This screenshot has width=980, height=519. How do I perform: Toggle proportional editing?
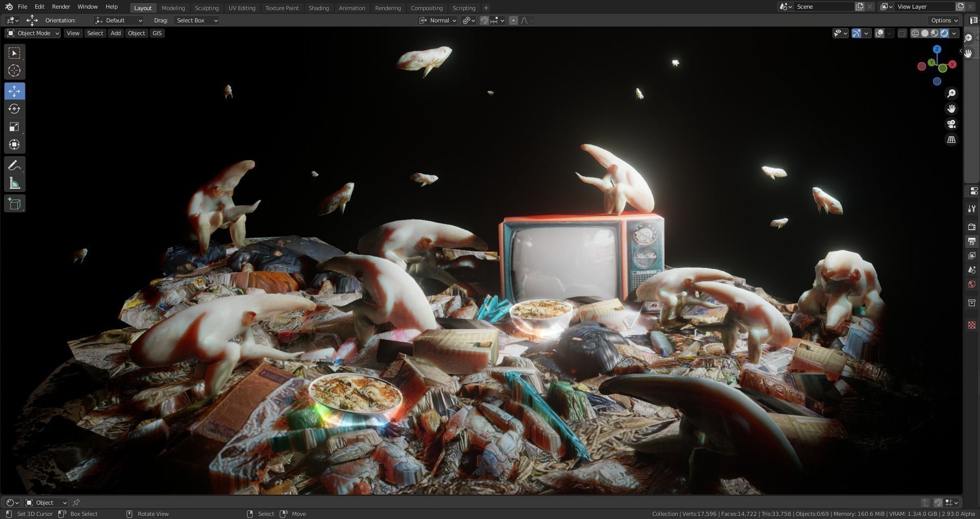pyautogui.click(x=513, y=20)
